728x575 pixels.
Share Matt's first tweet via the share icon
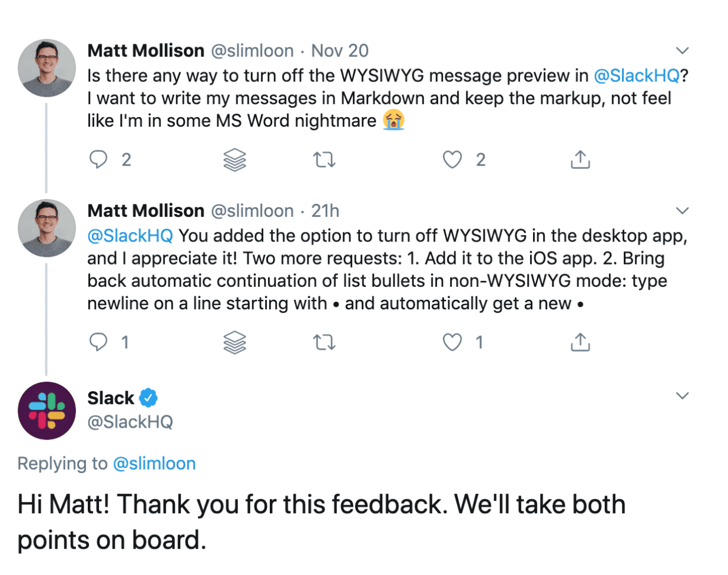point(580,159)
